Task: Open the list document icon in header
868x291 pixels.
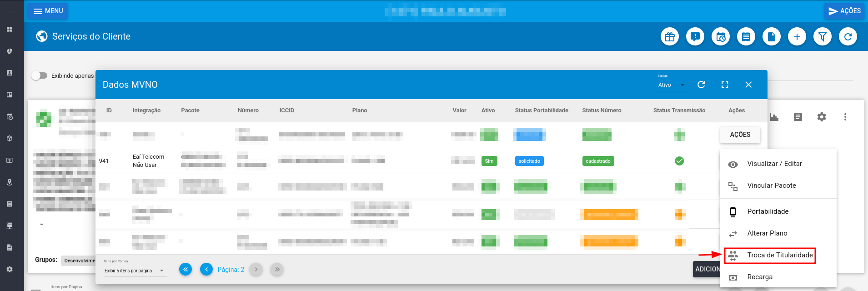Action: (x=746, y=36)
